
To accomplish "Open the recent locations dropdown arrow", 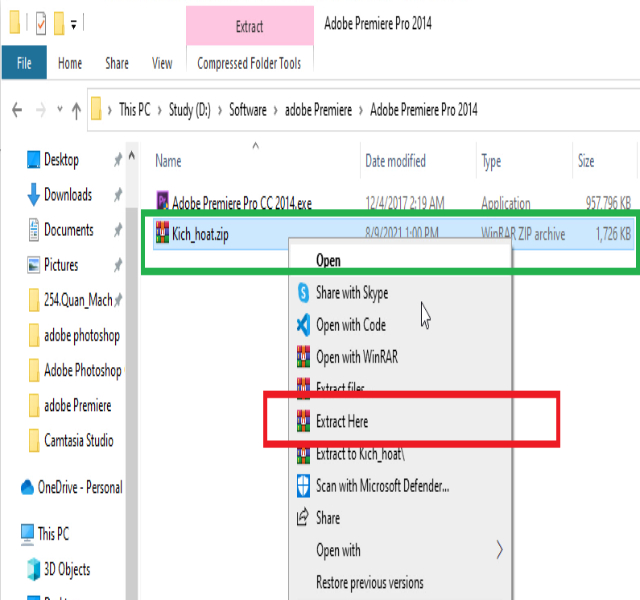I will coord(60,109).
